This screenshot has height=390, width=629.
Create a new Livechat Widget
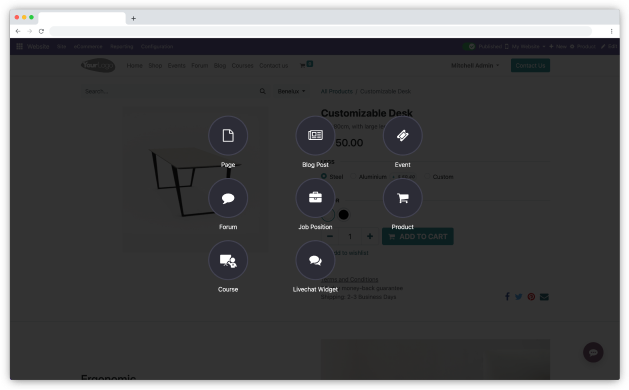[315, 260]
